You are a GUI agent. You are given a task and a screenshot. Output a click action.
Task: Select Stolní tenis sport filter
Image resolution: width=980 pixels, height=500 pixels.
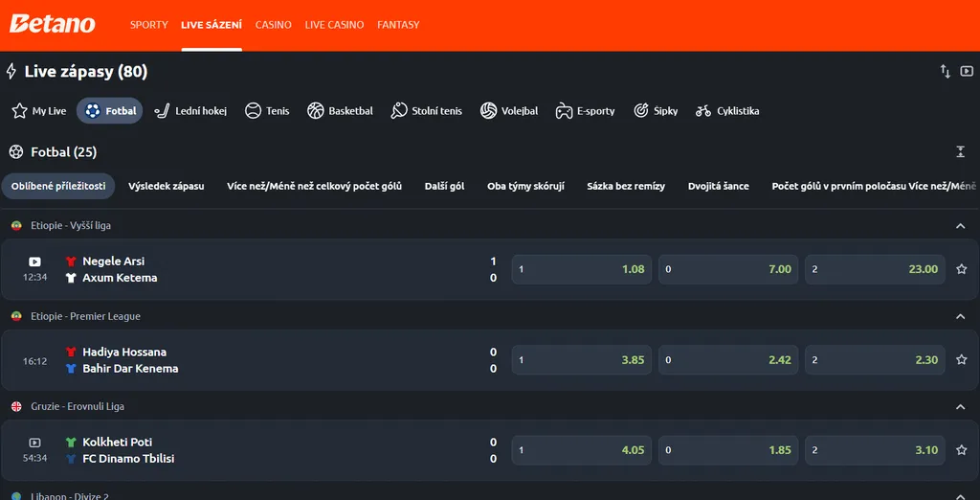pos(426,111)
